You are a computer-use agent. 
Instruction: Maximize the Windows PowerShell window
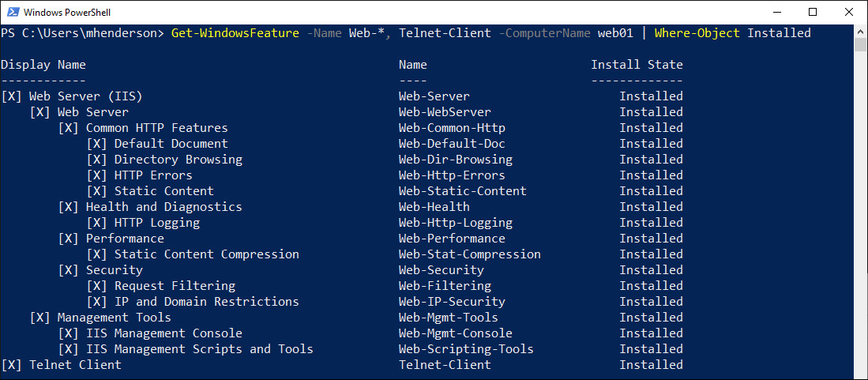pyautogui.click(x=813, y=12)
